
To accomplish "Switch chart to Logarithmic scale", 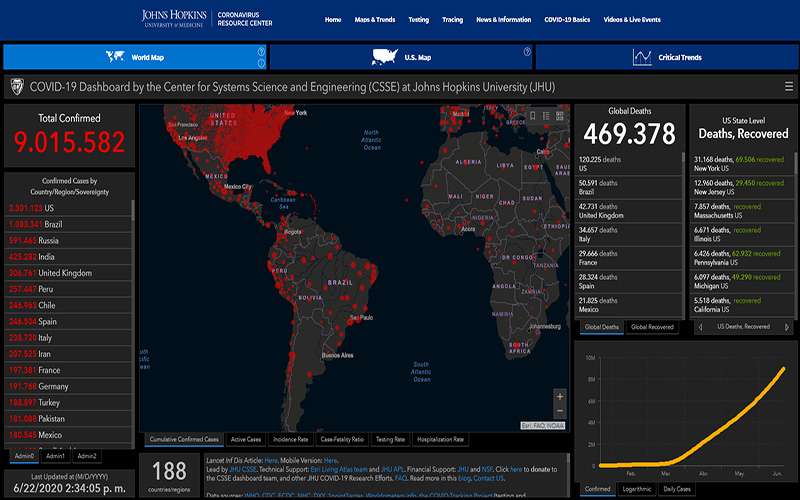I will point(634,490).
